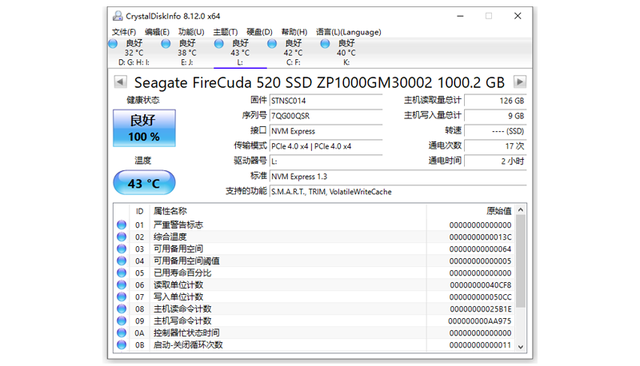Open the 功能(U) menu
The image size is (640, 366).
click(191, 32)
